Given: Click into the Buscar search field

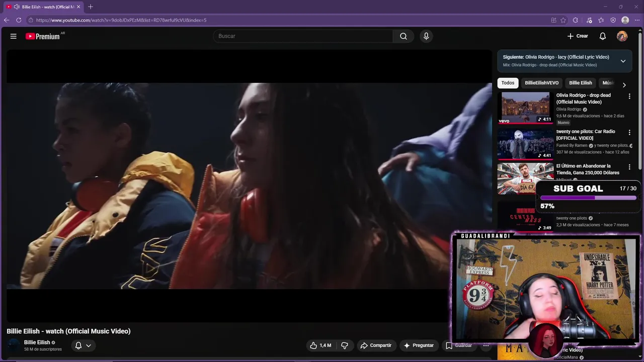Looking at the screenshot, I should click(303, 36).
